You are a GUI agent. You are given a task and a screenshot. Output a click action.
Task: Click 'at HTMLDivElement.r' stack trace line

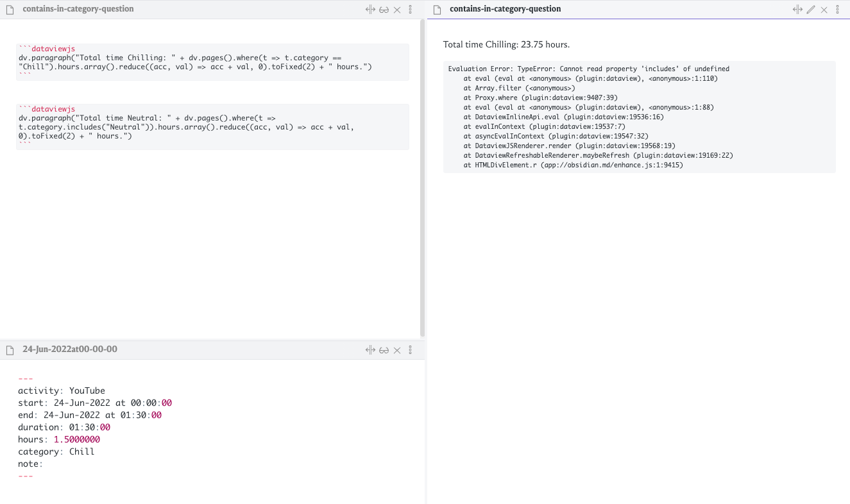574,165
